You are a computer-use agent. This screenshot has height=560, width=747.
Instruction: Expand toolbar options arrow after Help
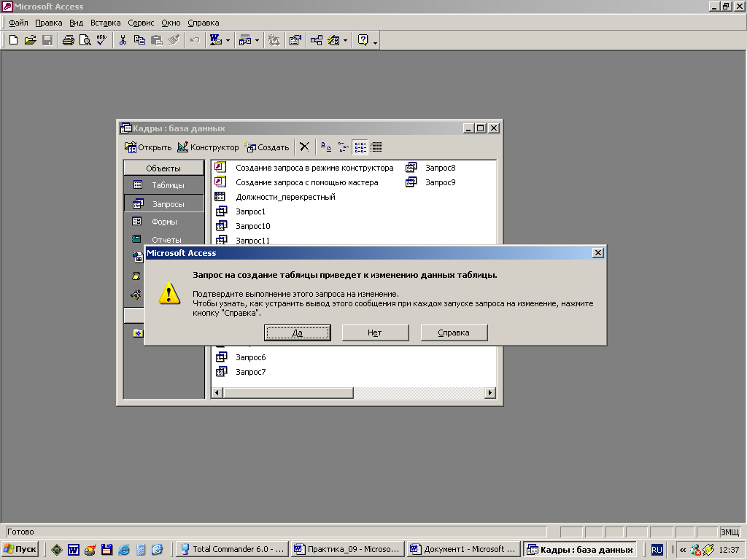click(x=376, y=43)
